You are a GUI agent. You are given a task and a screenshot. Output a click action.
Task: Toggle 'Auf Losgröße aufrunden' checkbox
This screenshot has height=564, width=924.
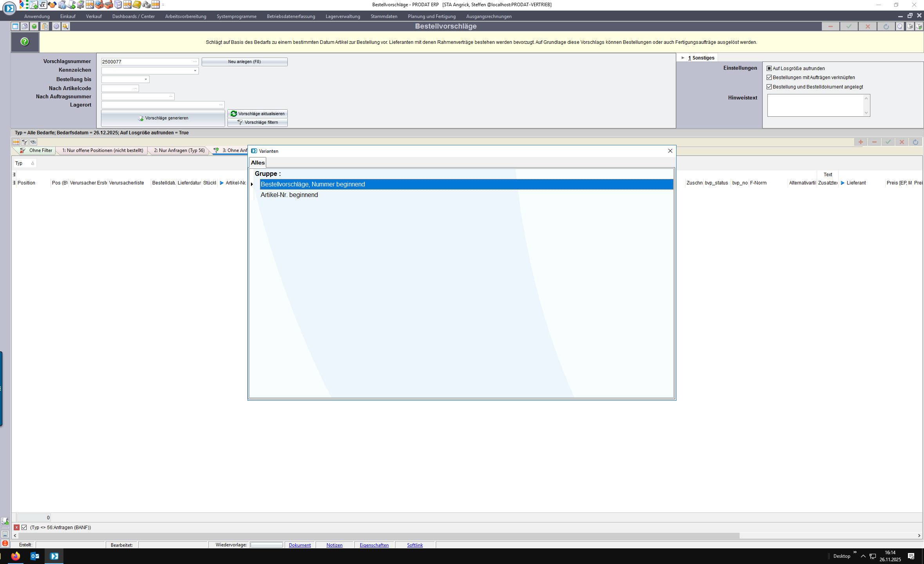[769, 68]
